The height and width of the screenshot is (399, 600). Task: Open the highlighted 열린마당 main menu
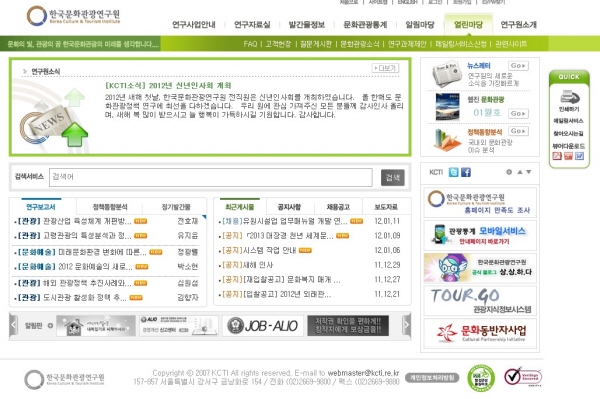tap(468, 25)
